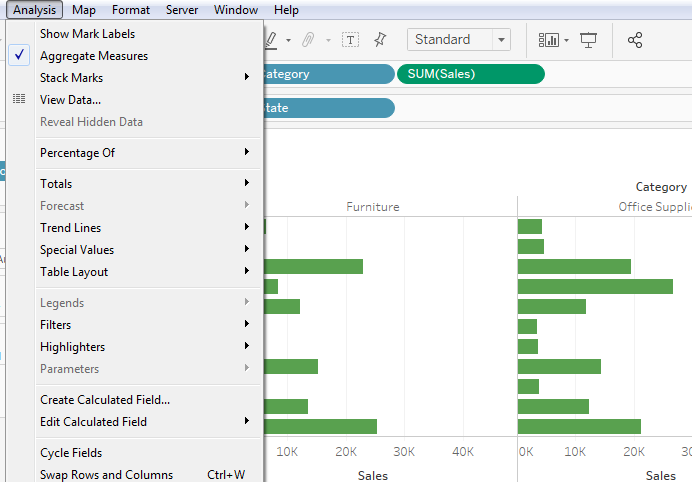
Task: Click the Furniture column header
Action: (372, 207)
